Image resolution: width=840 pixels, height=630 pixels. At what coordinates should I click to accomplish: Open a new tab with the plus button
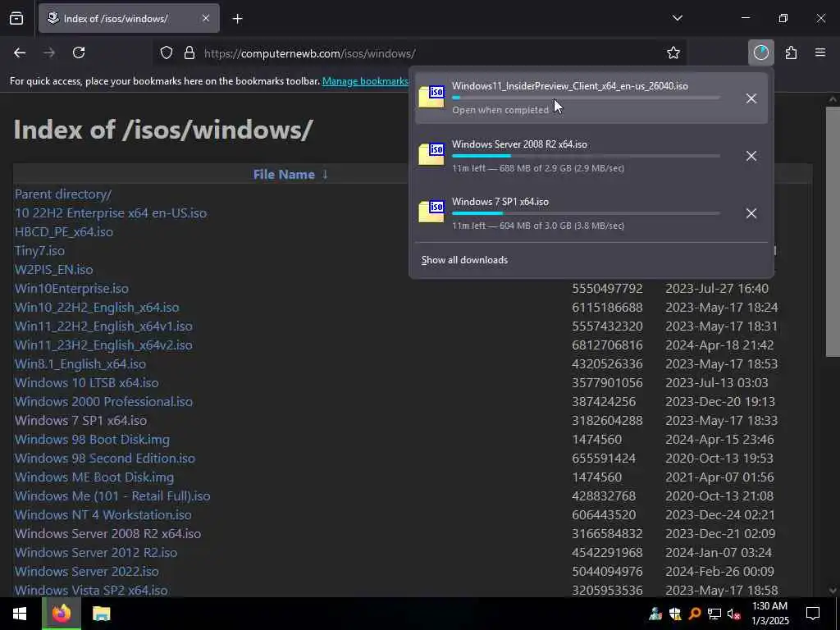pyautogui.click(x=237, y=19)
